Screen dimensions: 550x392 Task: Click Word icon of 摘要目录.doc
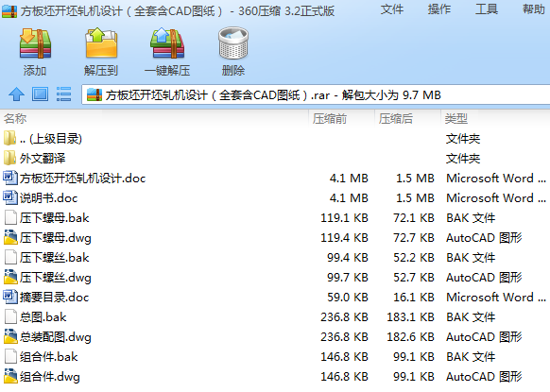(10, 297)
